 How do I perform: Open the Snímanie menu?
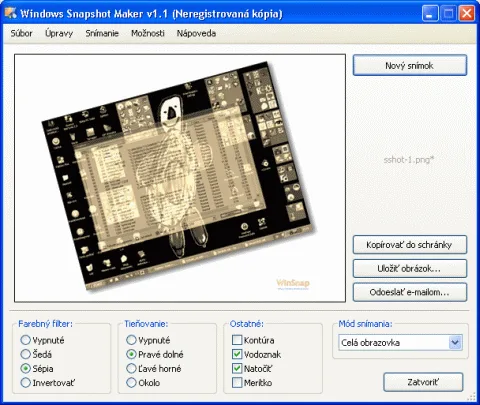[x=102, y=33]
